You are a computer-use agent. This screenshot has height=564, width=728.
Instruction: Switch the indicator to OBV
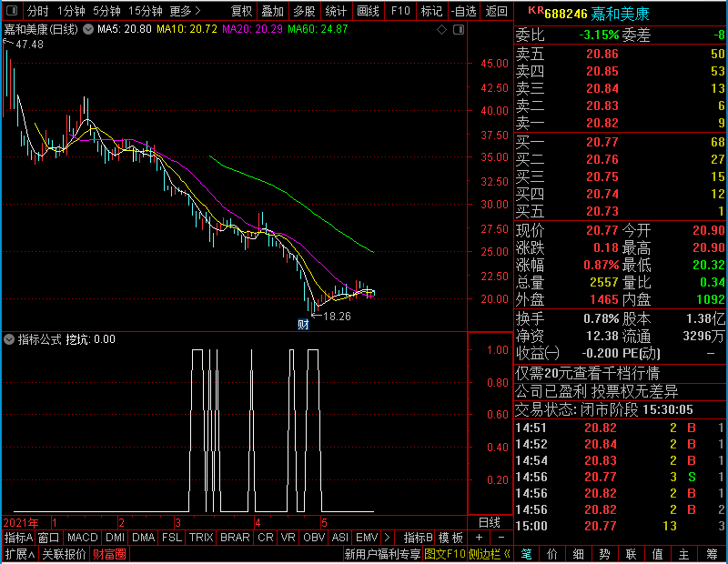tap(313, 538)
